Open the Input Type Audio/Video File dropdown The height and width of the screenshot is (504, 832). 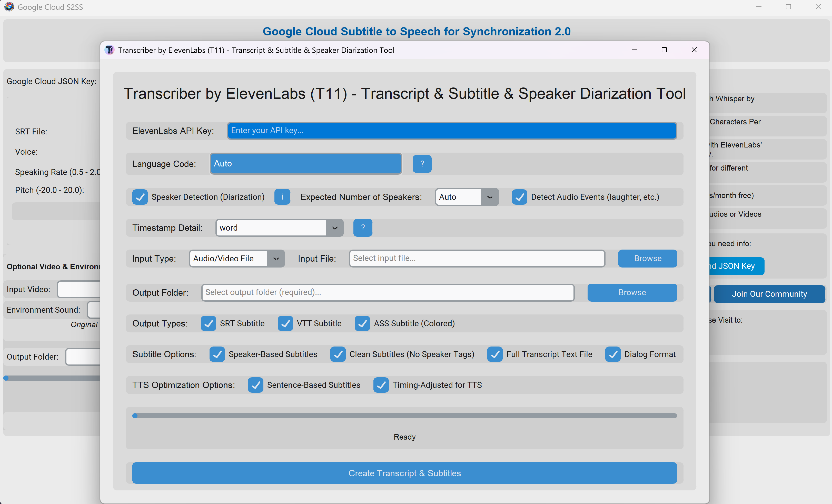click(276, 259)
